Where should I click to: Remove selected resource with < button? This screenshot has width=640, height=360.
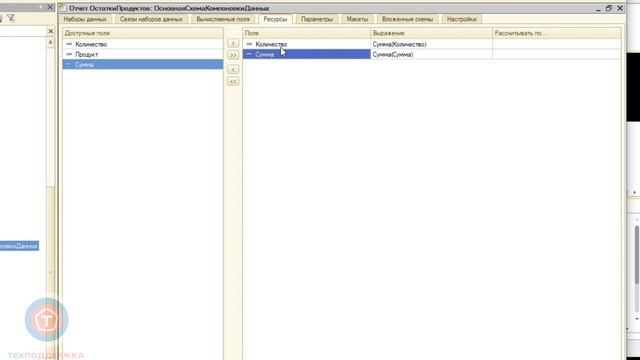coord(233,70)
